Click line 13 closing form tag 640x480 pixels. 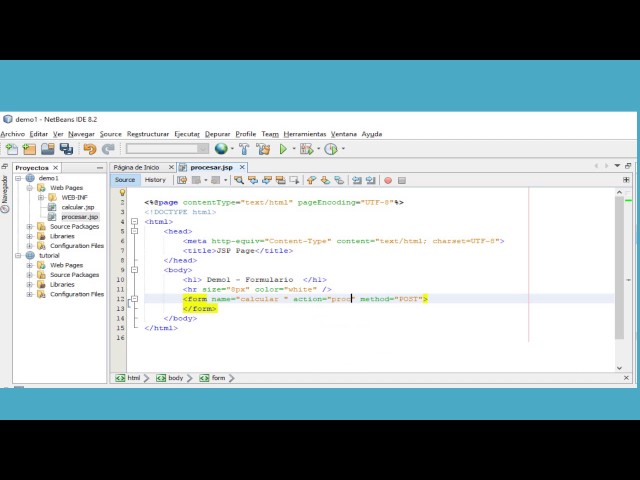coord(200,309)
